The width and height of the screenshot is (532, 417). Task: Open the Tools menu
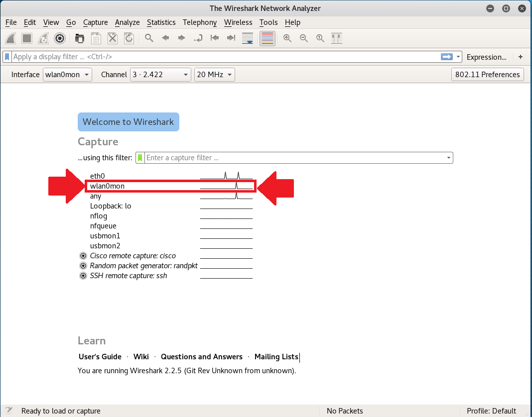(268, 22)
